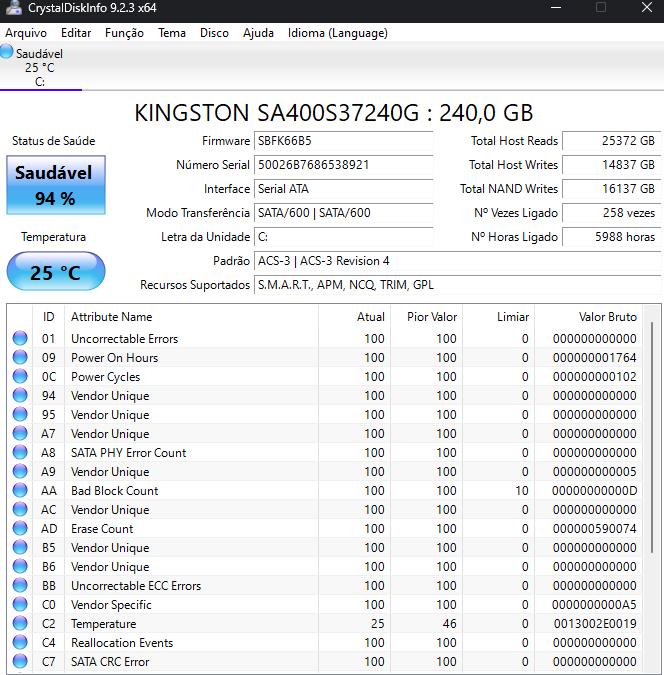
Task: Click the Reallocation Events attribute name
Action: point(122,643)
